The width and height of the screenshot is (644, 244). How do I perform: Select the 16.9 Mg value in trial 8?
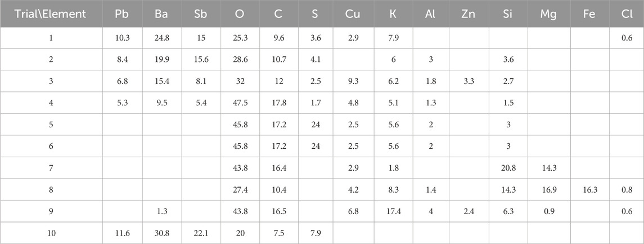(549, 190)
